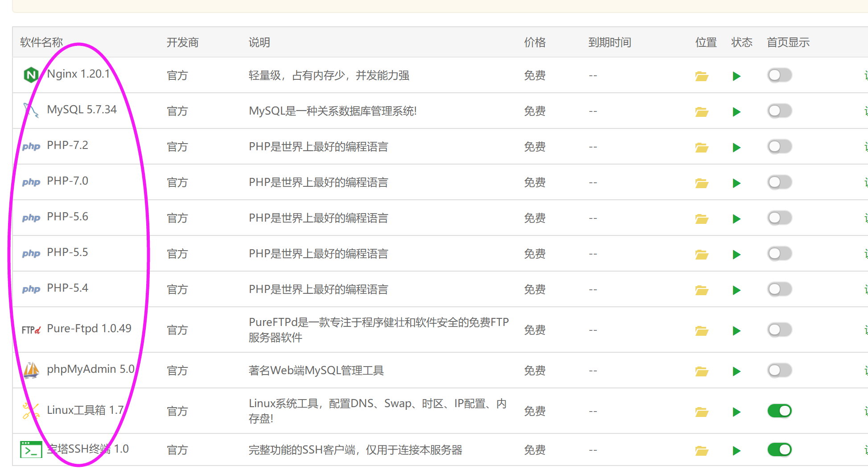The image size is (868, 470).
Task: Click the Nginx application icon
Action: coord(30,74)
